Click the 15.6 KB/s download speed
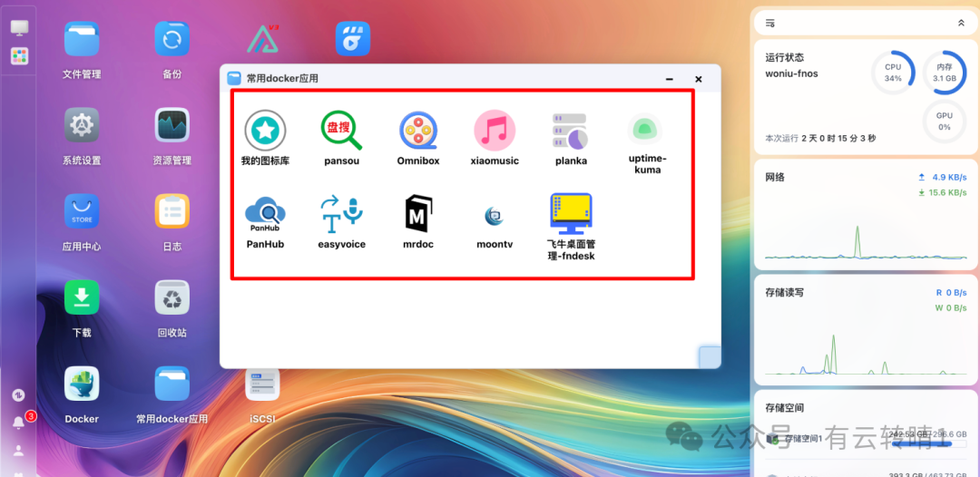This screenshot has width=980, height=477. (946, 193)
